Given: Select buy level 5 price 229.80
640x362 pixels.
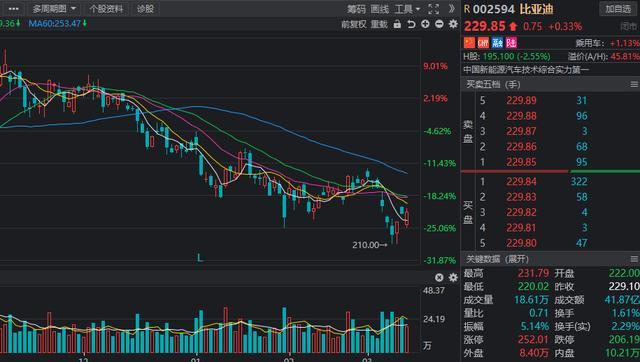Looking at the screenshot, I should point(521,243).
